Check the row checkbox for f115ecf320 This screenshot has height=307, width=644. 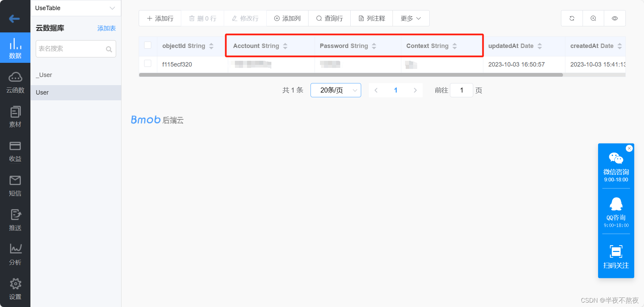147,63
